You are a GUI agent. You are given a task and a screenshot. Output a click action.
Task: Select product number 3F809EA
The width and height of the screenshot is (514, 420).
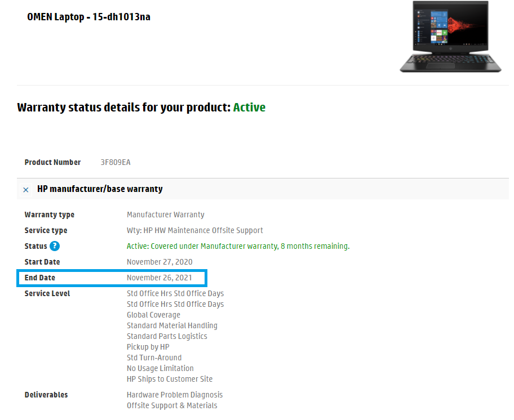(x=116, y=162)
